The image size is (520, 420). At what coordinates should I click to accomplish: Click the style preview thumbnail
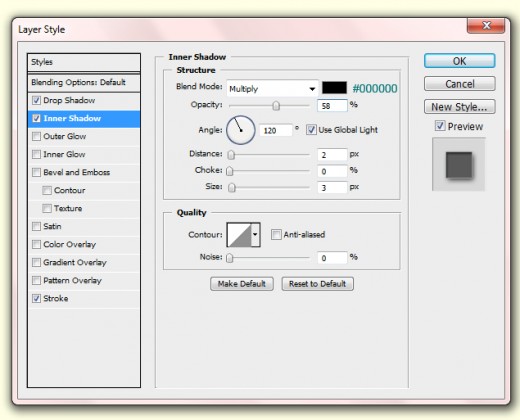459,164
